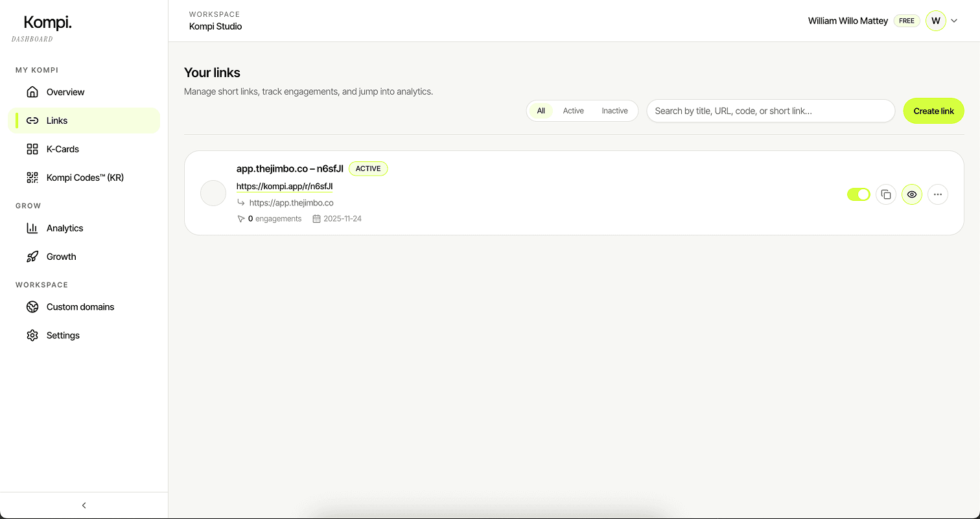Open the user account dropdown chevron

pyautogui.click(x=954, y=21)
